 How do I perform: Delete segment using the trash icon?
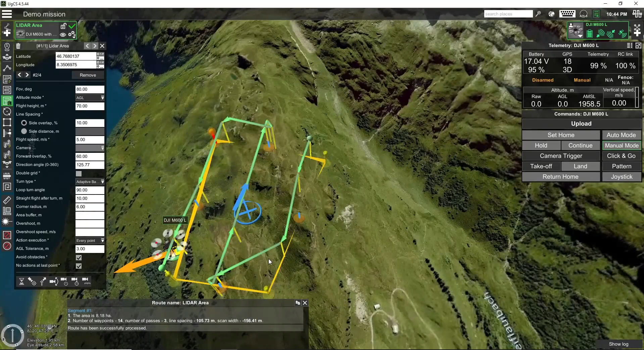click(x=18, y=46)
